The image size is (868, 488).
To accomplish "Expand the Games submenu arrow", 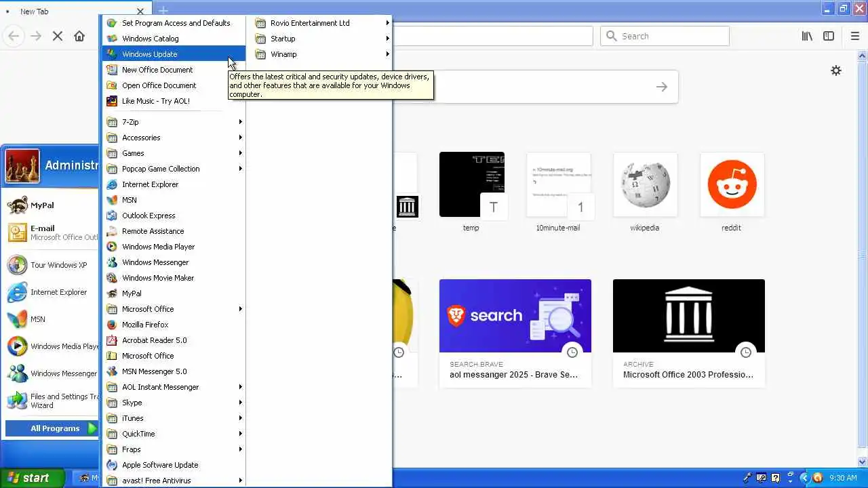I will (240, 153).
